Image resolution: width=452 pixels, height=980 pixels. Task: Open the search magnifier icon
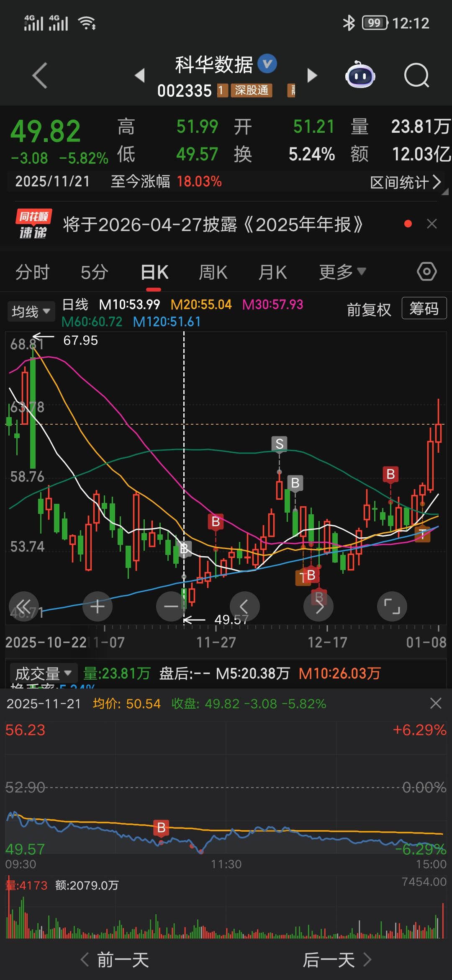[x=416, y=75]
